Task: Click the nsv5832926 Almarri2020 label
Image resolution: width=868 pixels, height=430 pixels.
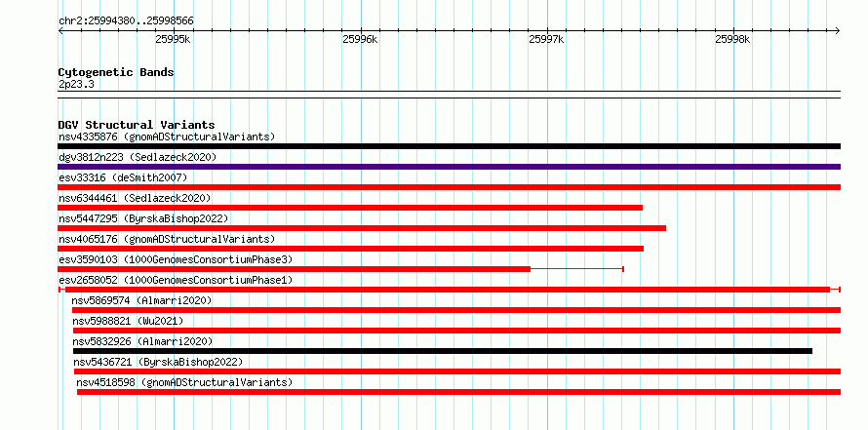Action: (142, 341)
